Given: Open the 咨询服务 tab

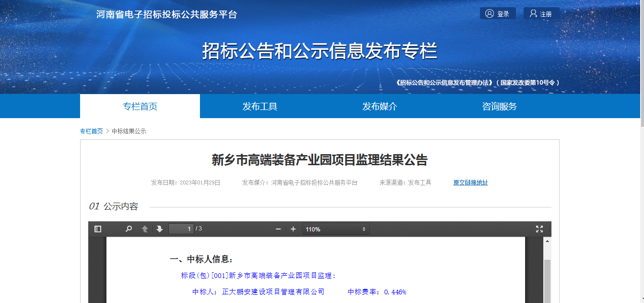Looking at the screenshot, I should point(500,107).
